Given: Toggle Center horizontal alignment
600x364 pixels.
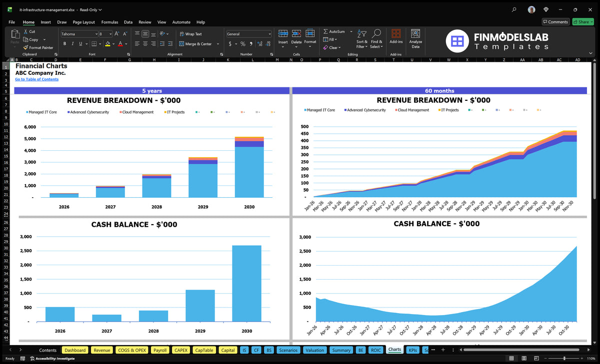Looking at the screenshot, I should click(x=145, y=44).
